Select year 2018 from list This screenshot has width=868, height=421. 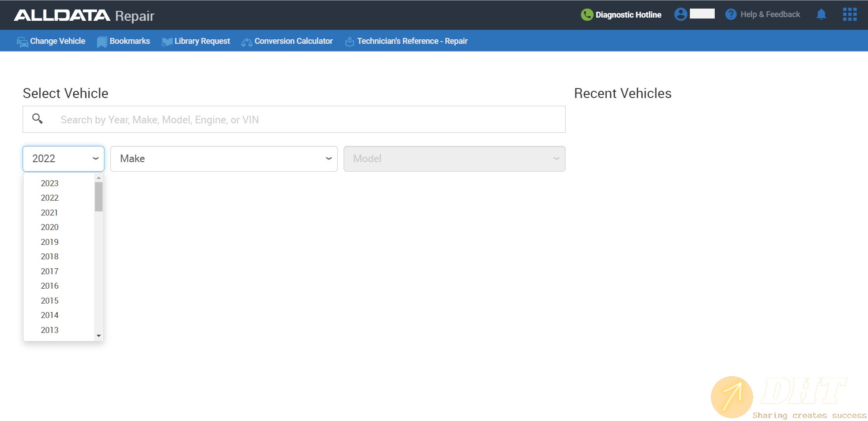coord(50,257)
